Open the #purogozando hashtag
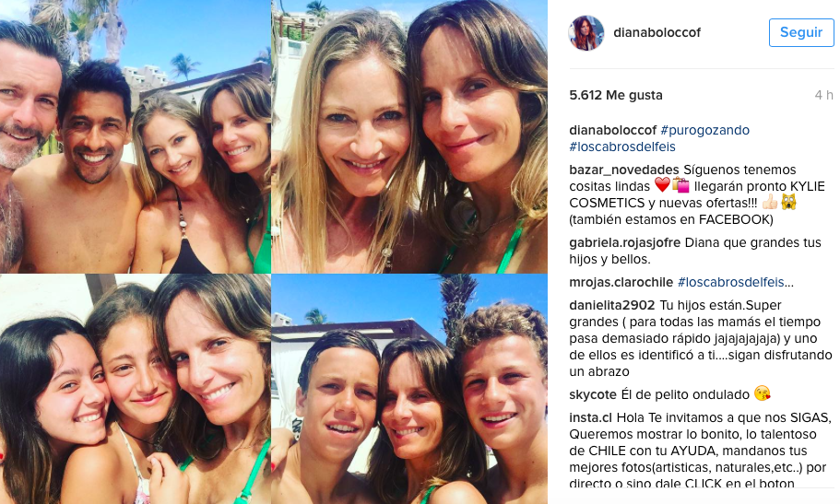Image resolution: width=840 pixels, height=504 pixels. (x=705, y=130)
